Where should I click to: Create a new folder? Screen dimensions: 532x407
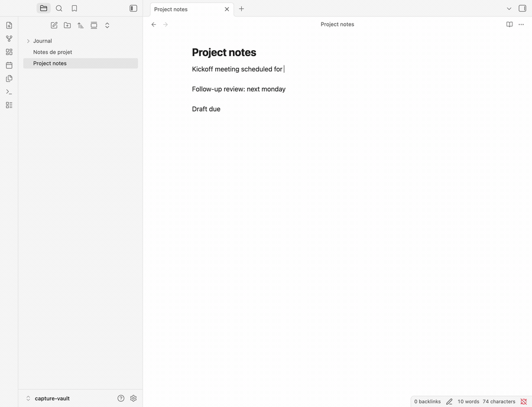(x=67, y=25)
